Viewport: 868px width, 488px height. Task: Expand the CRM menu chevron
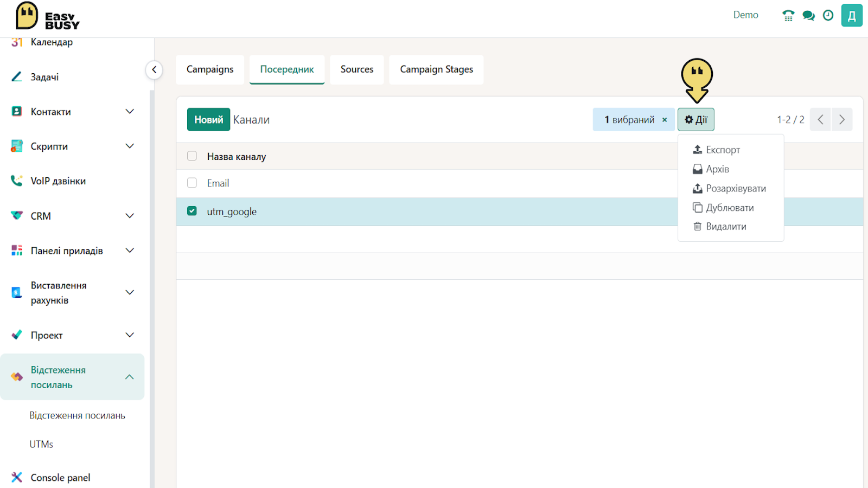click(x=130, y=216)
